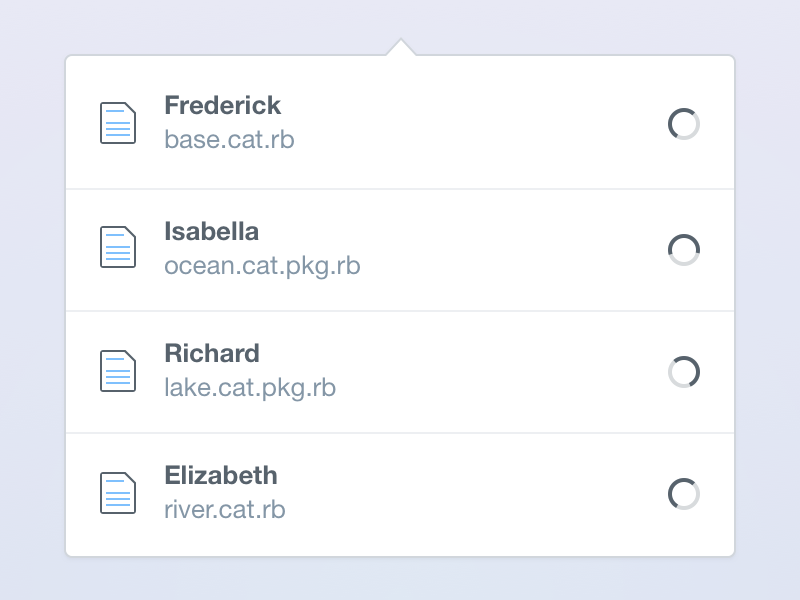Click the progress spinner in Isabella's row
Image resolution: width=800 pixels, height=600 pixels.
pos(684,250)
